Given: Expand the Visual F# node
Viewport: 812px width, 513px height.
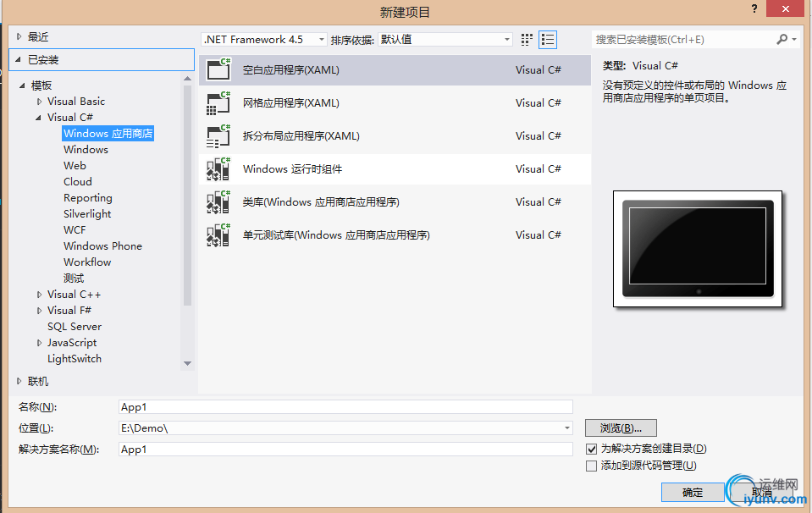Looking at the screenshot, I should 39,311.
